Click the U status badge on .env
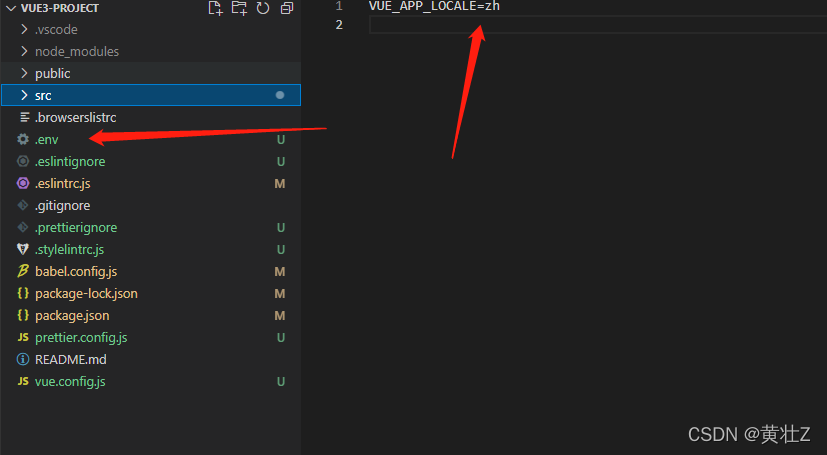 click(281, 140)
